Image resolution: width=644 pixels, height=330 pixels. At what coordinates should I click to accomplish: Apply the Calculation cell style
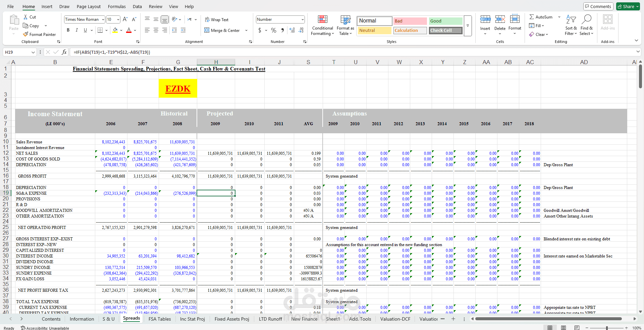coord(410,30)
